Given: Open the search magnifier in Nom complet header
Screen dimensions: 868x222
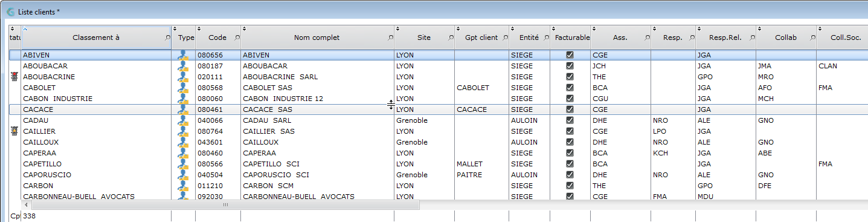Looking at the screenshot, I should tap(390, 38).
